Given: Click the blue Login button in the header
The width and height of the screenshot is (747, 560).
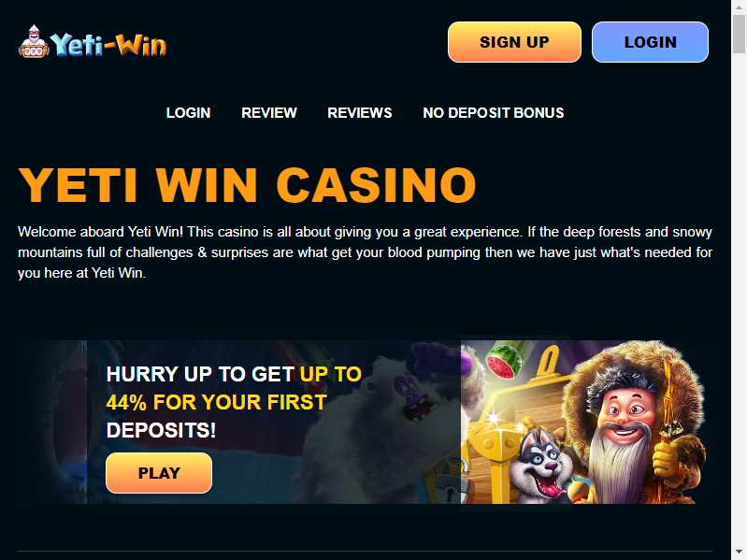Looking at the screenshot, I should (651, 42).
